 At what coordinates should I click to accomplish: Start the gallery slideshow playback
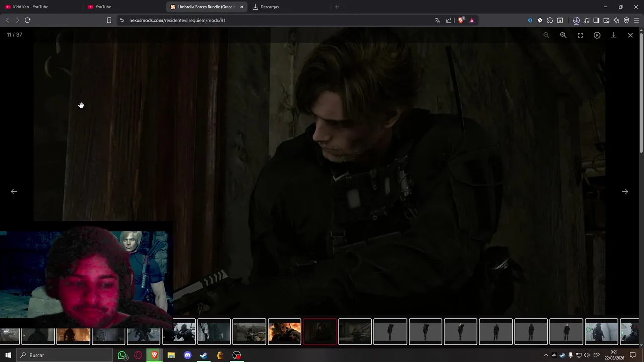pos(597,35)
